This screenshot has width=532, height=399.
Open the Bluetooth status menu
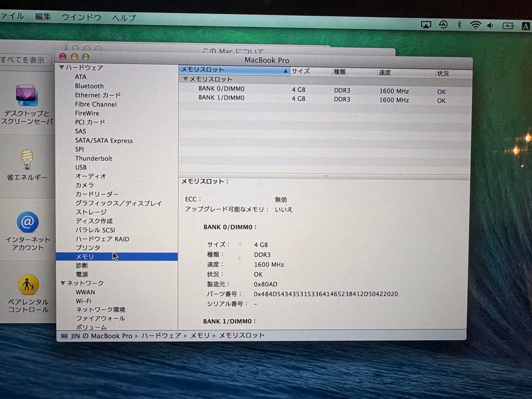(459, 24)
